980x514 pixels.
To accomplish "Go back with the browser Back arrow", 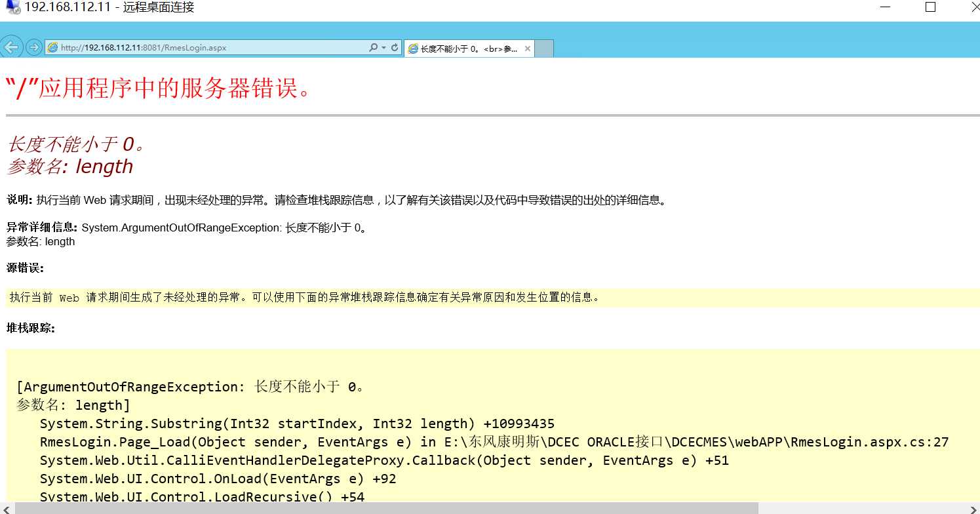I will pos(10,47).
